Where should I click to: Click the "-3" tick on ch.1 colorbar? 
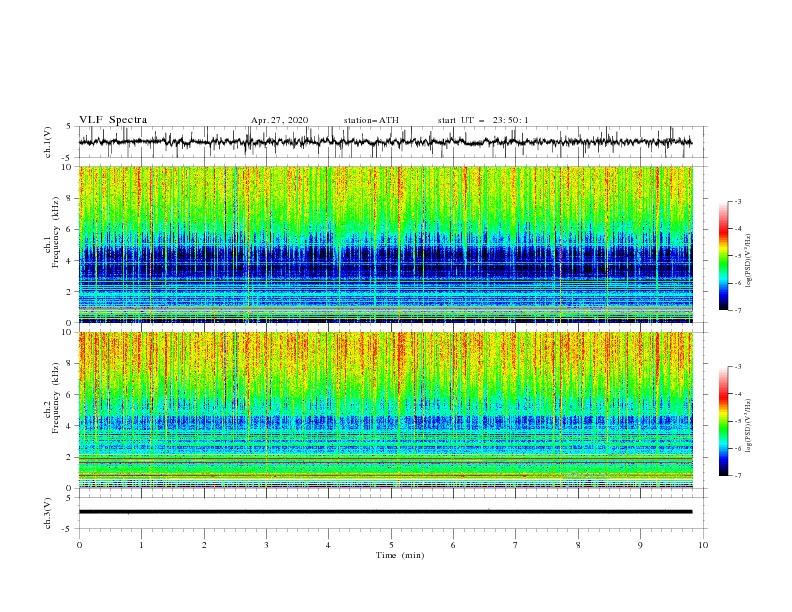pos(738,201)
